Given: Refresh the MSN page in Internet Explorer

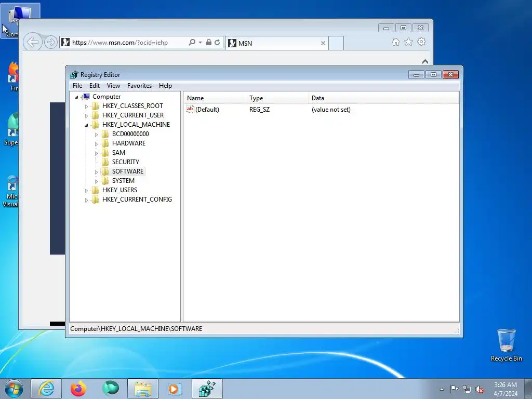Looking at the screenshot, I should (217, 43).
